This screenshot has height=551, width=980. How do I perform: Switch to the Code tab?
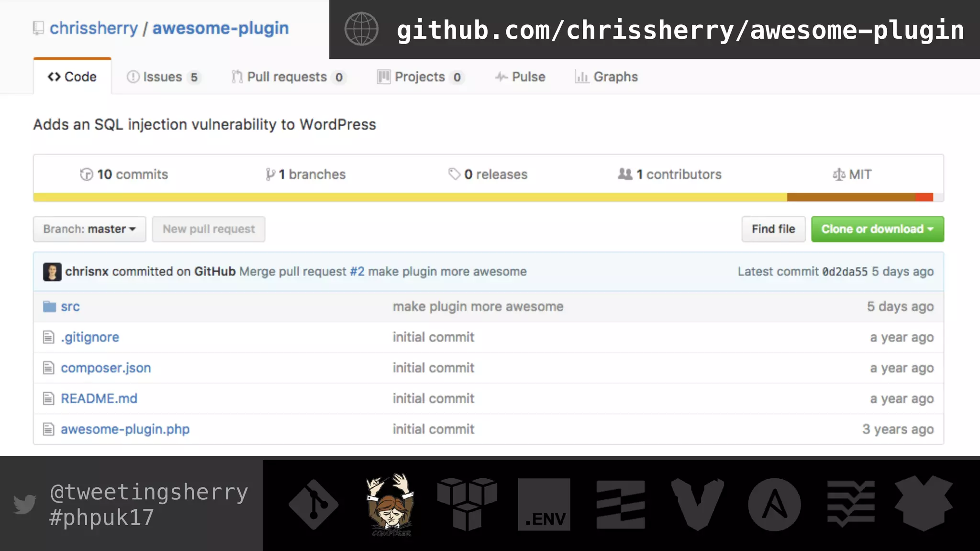point(72,77)
